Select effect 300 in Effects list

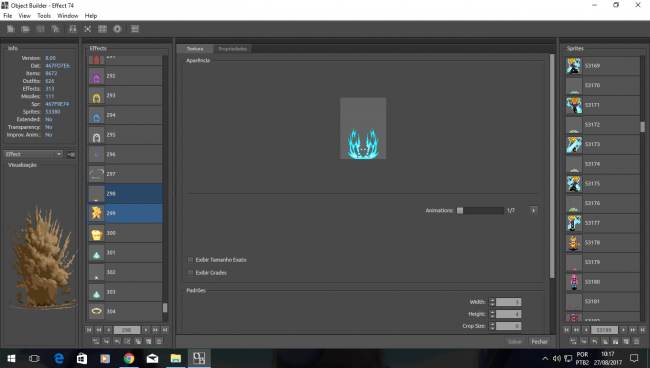tap(125, 233)
